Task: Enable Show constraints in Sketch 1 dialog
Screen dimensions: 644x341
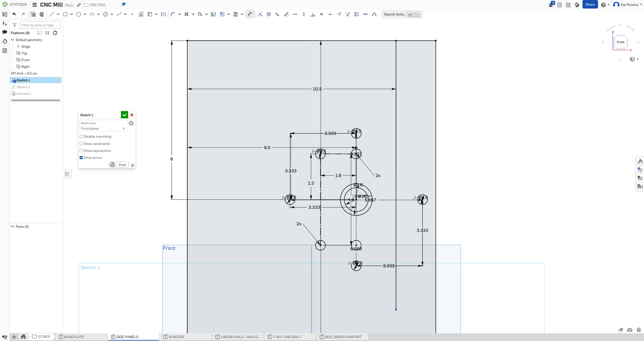Action: (x=81, y=144)
